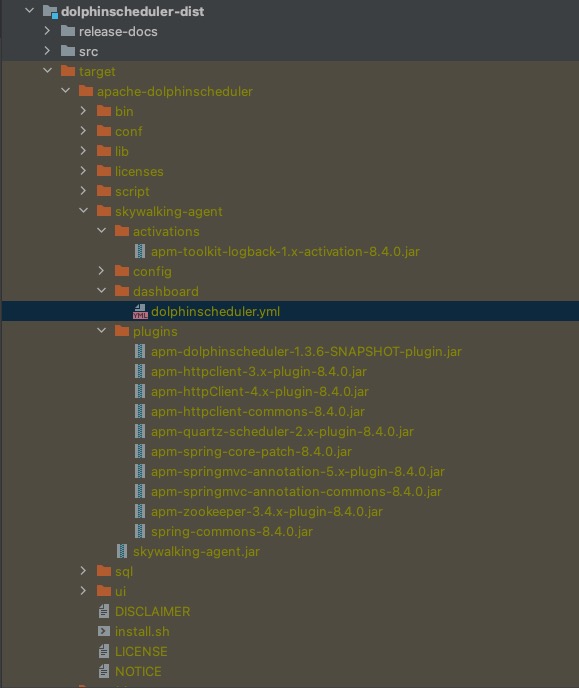Select apm-httpclient-3.x-plugin-8.4.0.jar
This screenshot has width=579, height=688.
(259, 372)
